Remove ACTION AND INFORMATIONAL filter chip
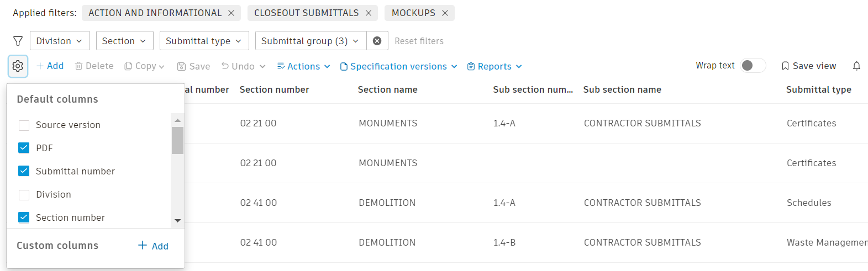 click(232, 13)
